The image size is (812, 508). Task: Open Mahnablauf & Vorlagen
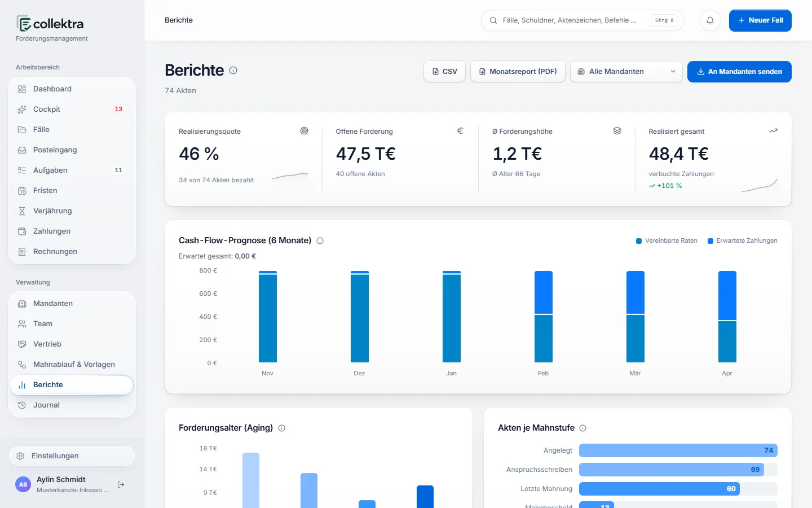pos(72,365)
